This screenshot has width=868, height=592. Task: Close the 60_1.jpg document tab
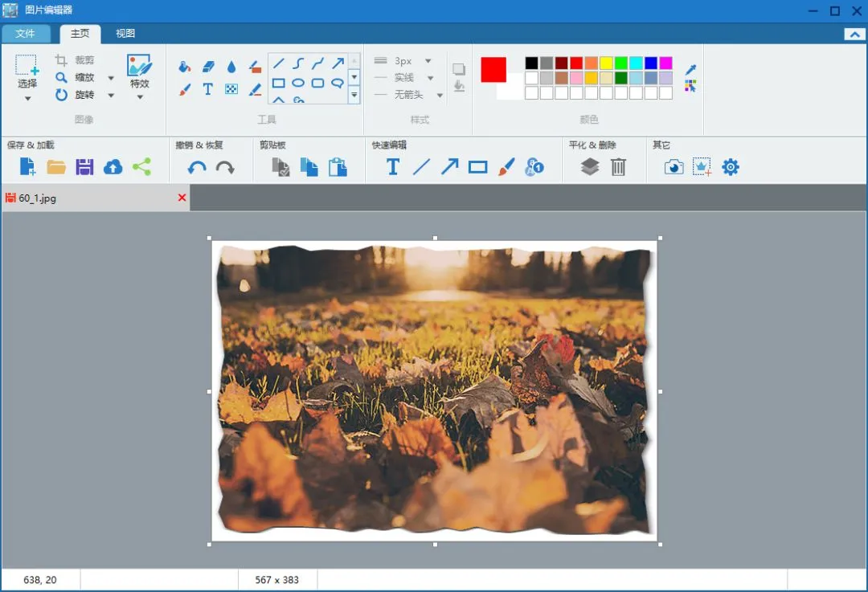pos(182,198)
